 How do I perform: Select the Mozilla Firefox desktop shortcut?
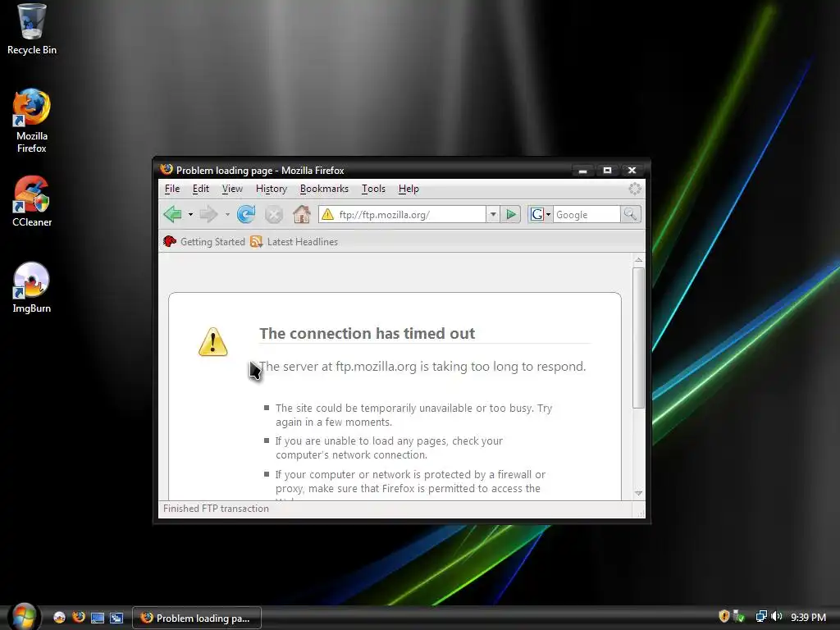tap(32, 121)
